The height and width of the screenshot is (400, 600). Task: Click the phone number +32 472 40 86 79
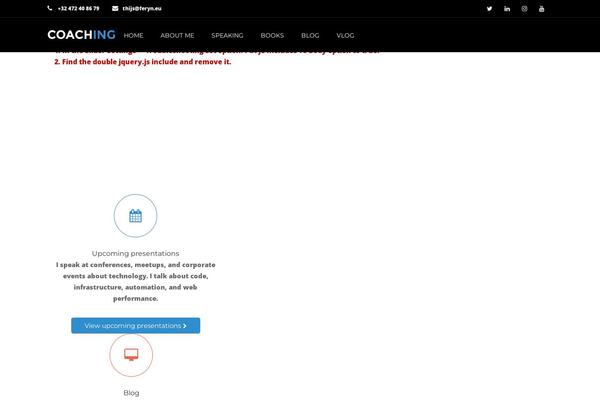[x=78, y=8]
